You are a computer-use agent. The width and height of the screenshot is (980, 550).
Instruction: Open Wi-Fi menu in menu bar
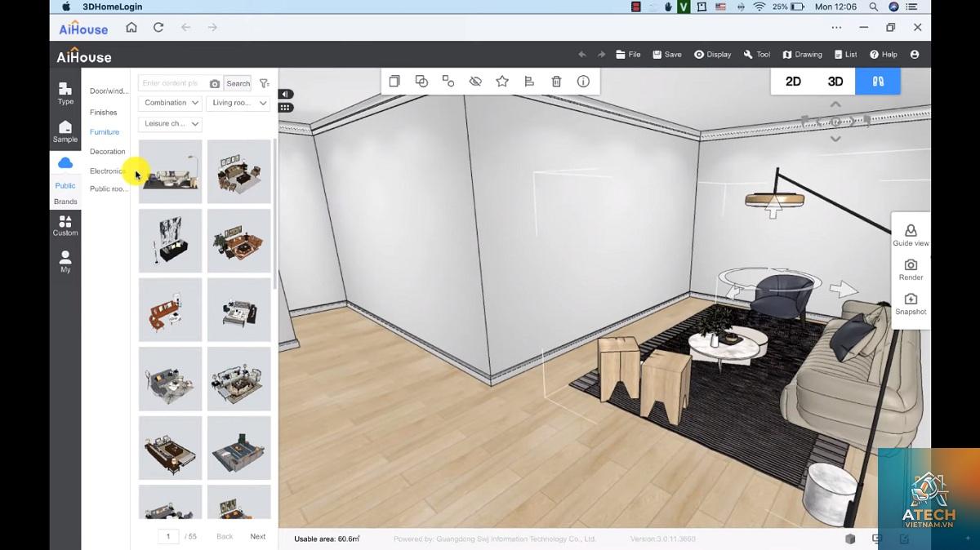pos(759,7)
